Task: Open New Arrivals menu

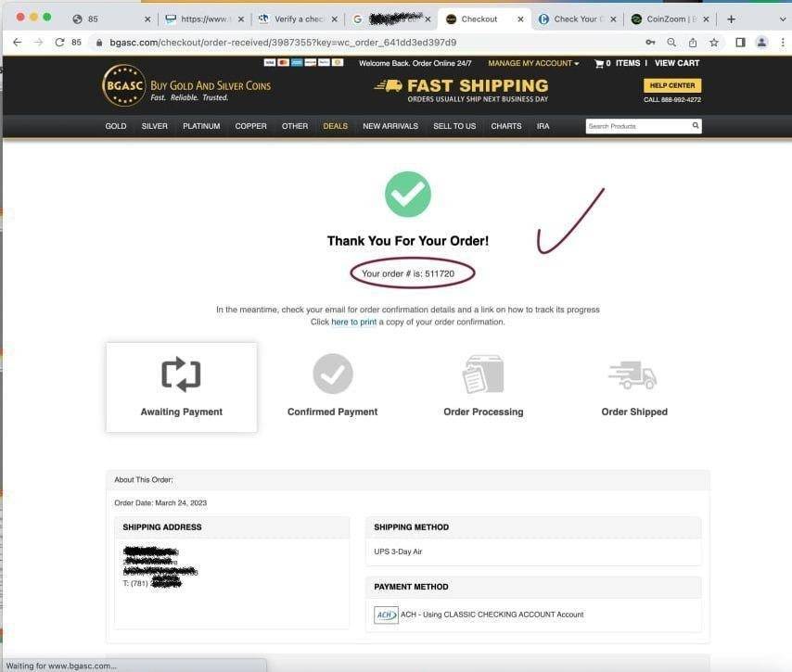Action: coord(390,126)
